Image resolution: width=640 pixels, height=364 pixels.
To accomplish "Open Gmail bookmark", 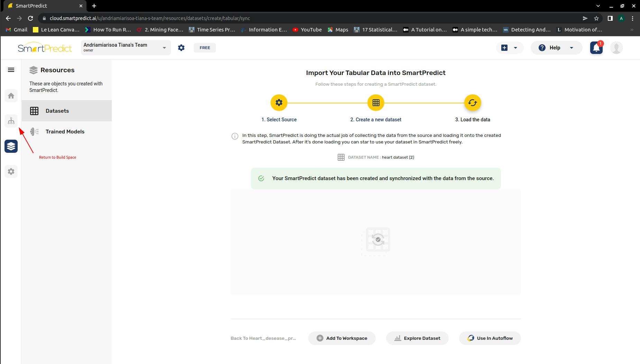I will 17,30.
